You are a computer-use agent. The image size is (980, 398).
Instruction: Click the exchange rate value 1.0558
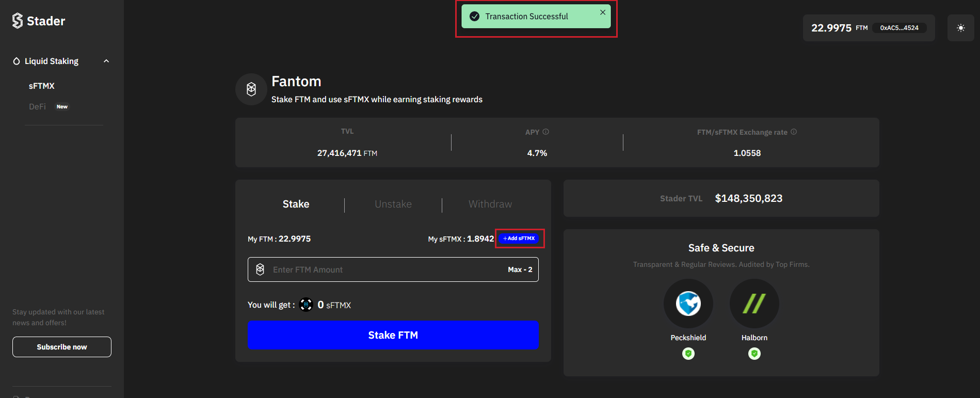pyautogui.click(x=747, y=153)
